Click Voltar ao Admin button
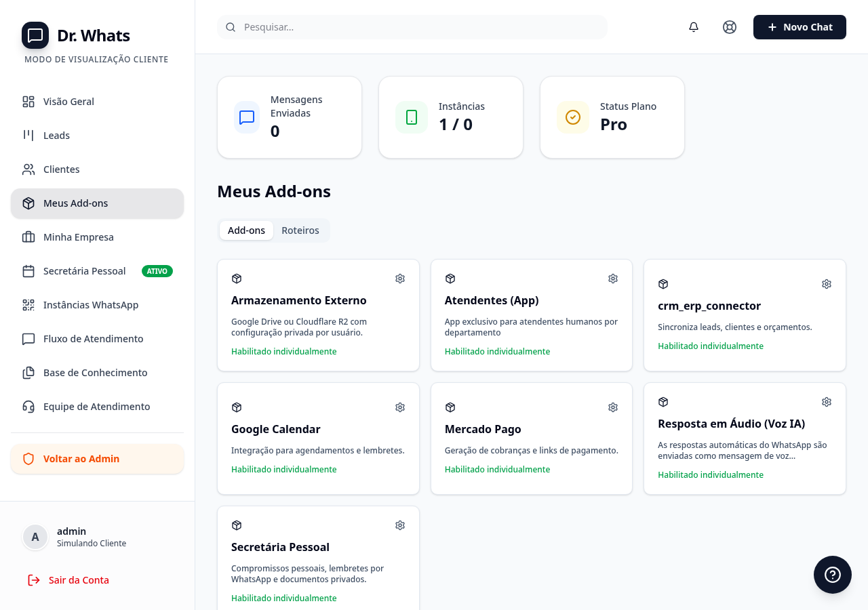The height and width of the screenshot is (610, 868). pos(97,459)
